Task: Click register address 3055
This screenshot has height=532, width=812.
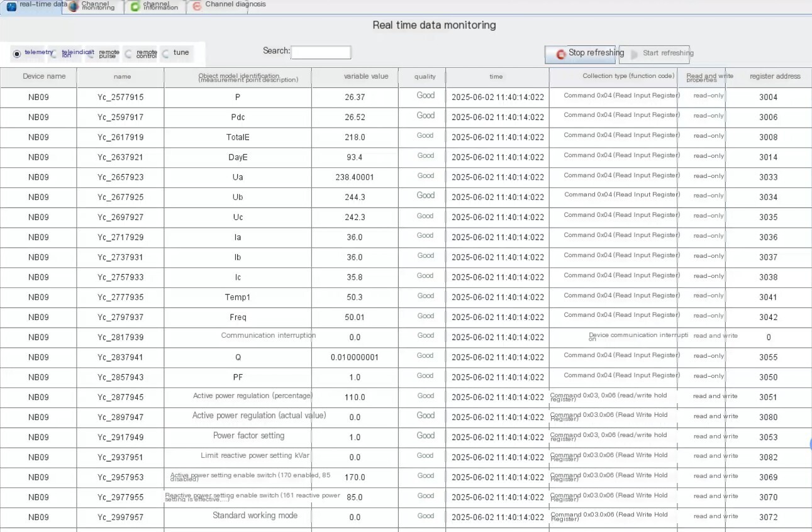Action: click(769, 358)
